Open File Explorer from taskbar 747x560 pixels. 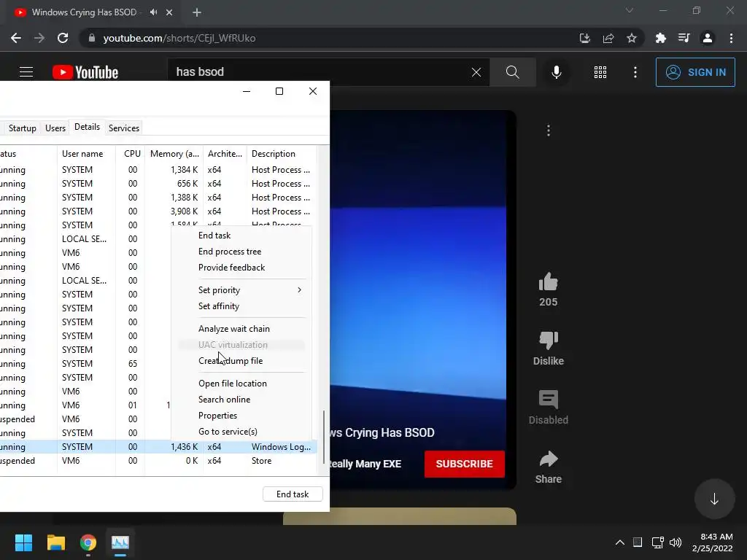point(55,542)
